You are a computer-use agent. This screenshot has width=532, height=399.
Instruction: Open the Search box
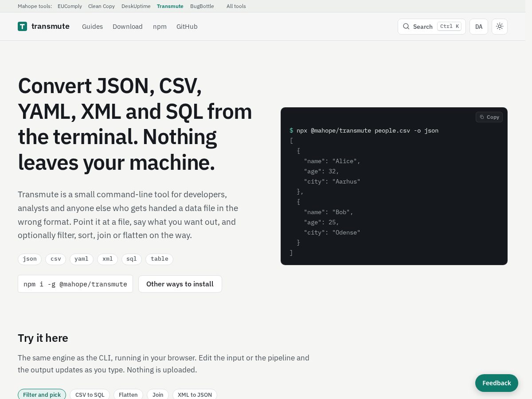click(x=432, y=27)
